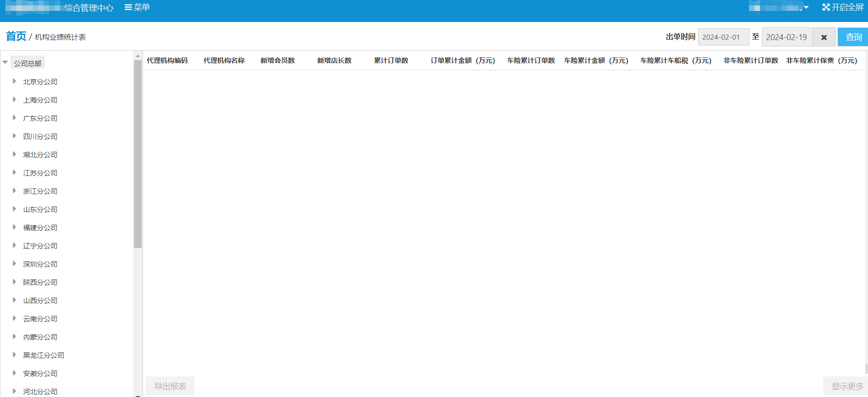Click the 代理机构名称 column header
This screenshot has width=868, height=397.
pyautogui.click(x=224, y=61)
